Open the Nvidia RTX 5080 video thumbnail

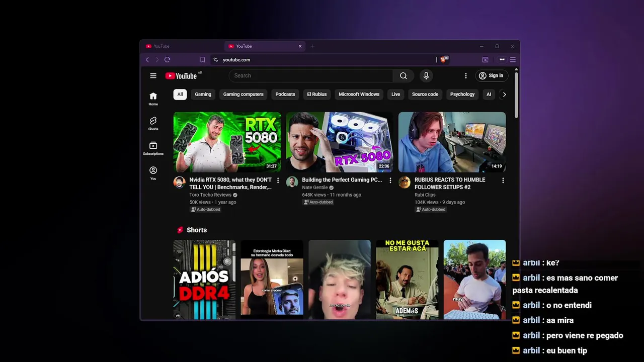[x=227, y=142]
